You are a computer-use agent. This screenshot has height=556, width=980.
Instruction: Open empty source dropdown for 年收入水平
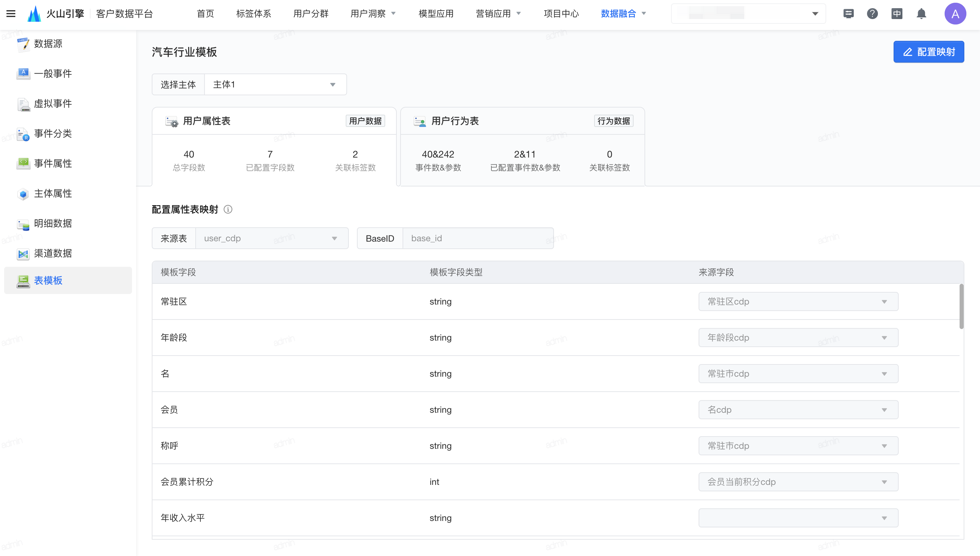(x=798, y=518)
